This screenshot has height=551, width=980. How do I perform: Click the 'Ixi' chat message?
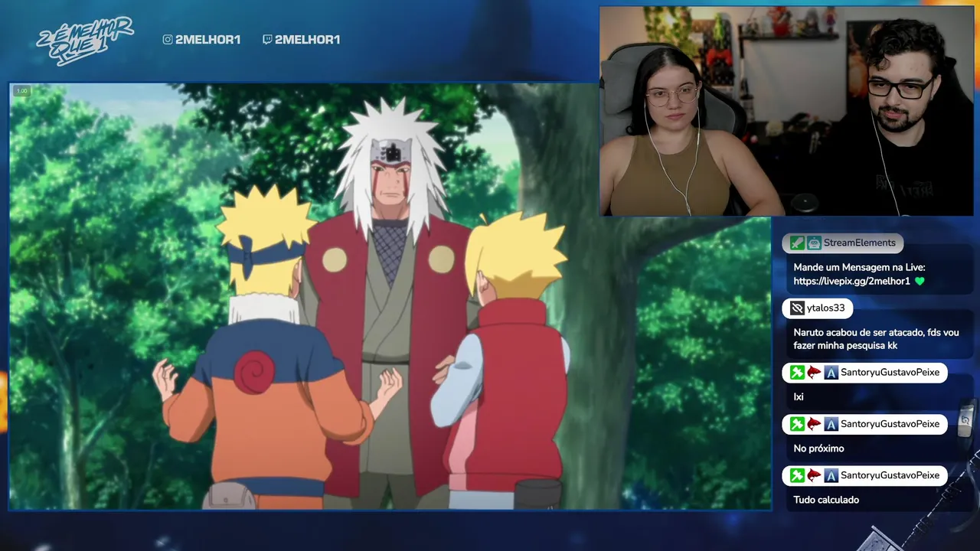pyautogui.click(x=799, y=397)
